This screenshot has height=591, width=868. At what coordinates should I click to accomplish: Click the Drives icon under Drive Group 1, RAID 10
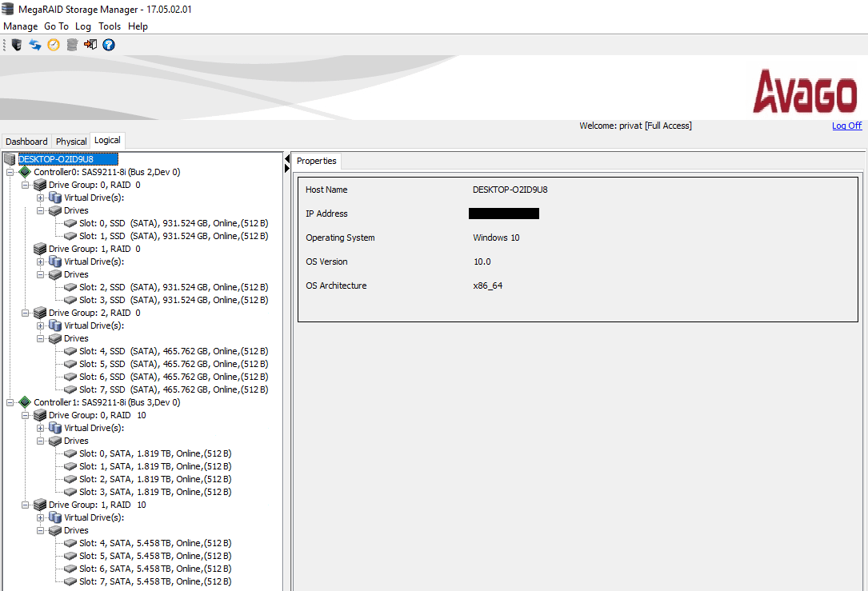[55, 530]
